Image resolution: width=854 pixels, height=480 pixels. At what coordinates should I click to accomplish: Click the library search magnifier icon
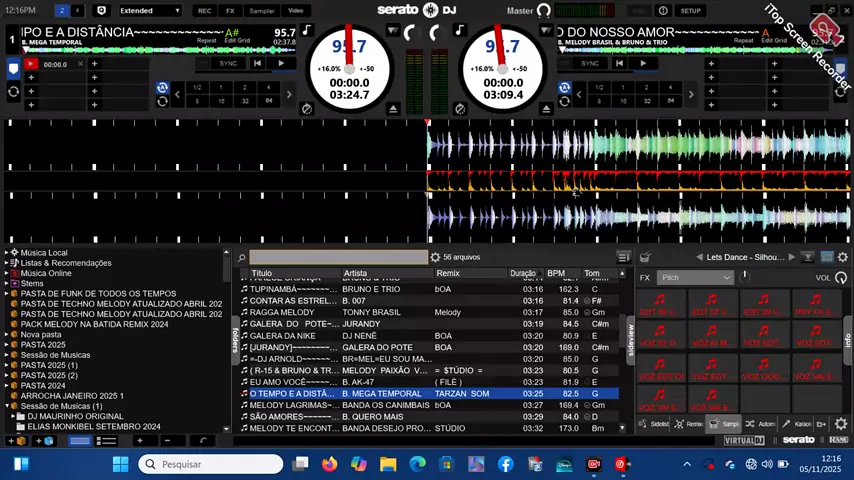[x=242, y=257]
